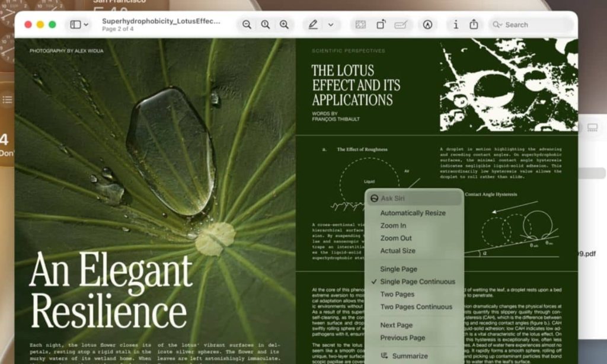This screenshot has height=364, width=607.
Task: Click the zoom in magnifier in toolbar
Action: tap(284, 24)
